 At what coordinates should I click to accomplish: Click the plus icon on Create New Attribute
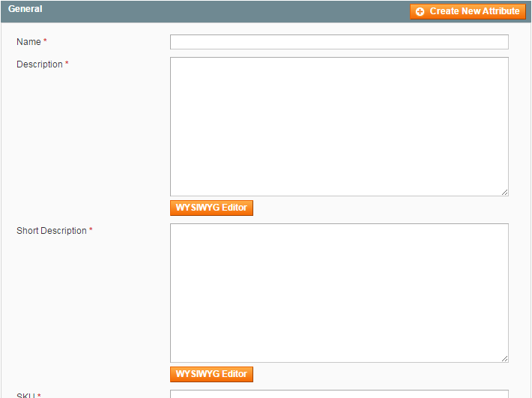point(420,12)
